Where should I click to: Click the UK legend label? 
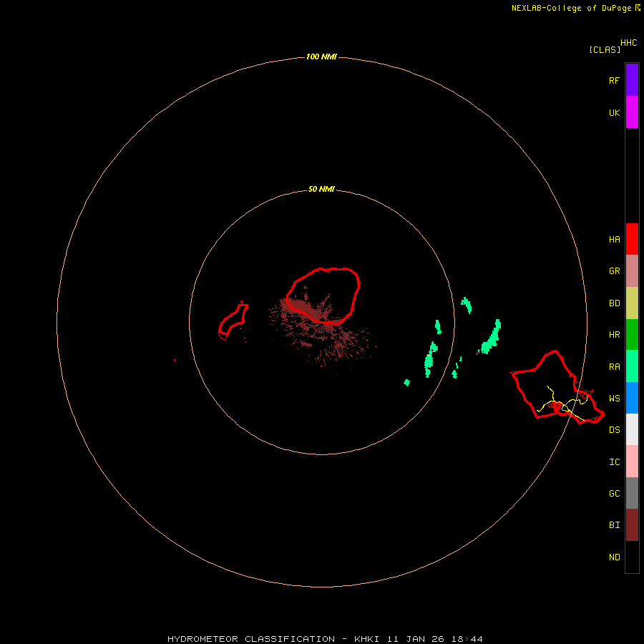click(614, 113)
